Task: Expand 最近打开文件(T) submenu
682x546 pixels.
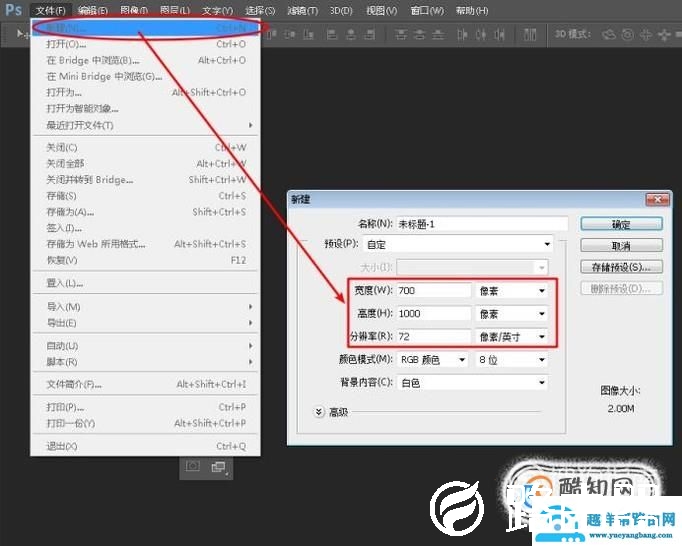Action: (145, 125)
